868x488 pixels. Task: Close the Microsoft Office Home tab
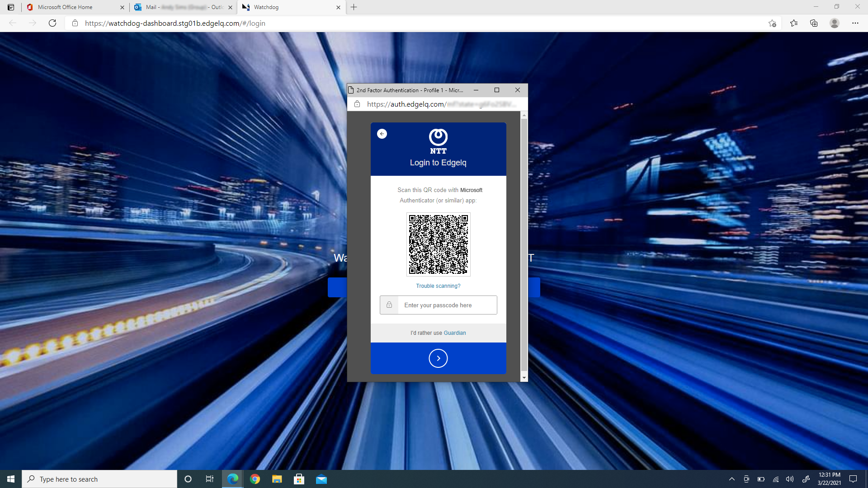tap(122, 7)
